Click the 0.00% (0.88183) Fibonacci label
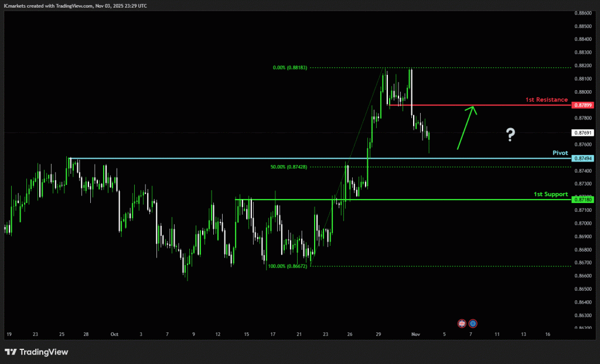 tap(290, 67)
